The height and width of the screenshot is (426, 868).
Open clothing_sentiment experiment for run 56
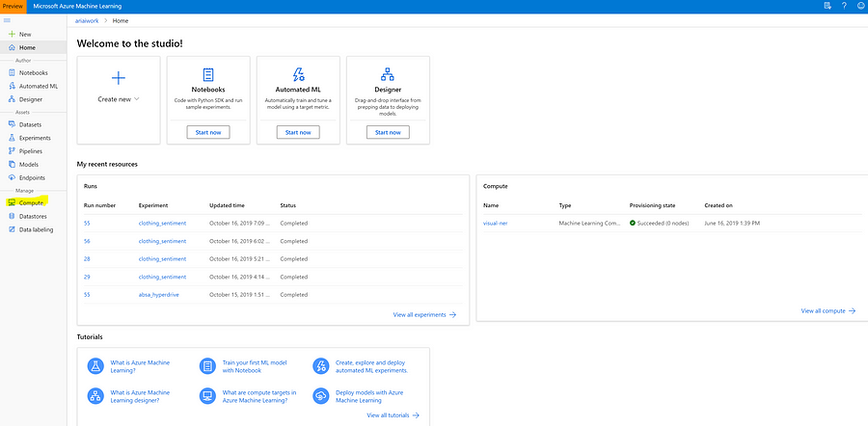point(162,241)
